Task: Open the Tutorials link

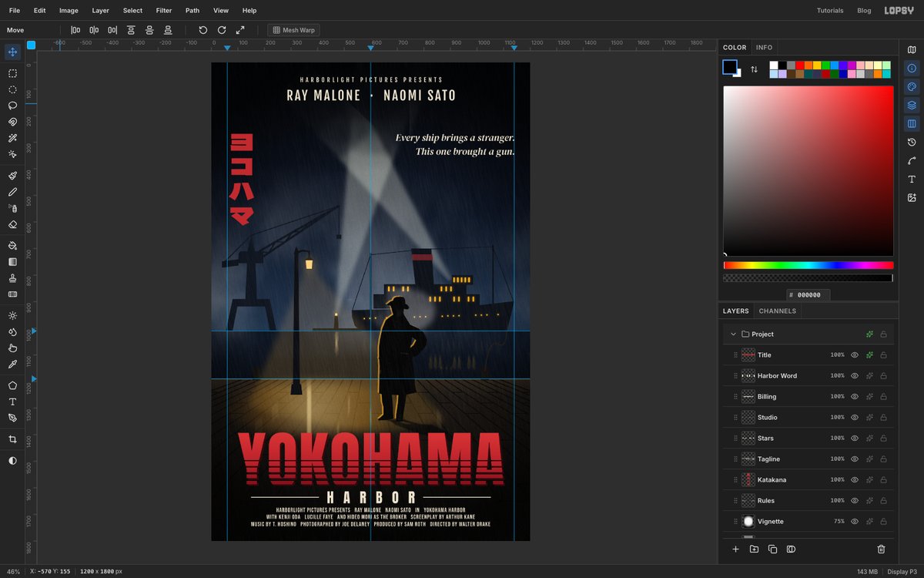Action: click(x=830, y=11)
